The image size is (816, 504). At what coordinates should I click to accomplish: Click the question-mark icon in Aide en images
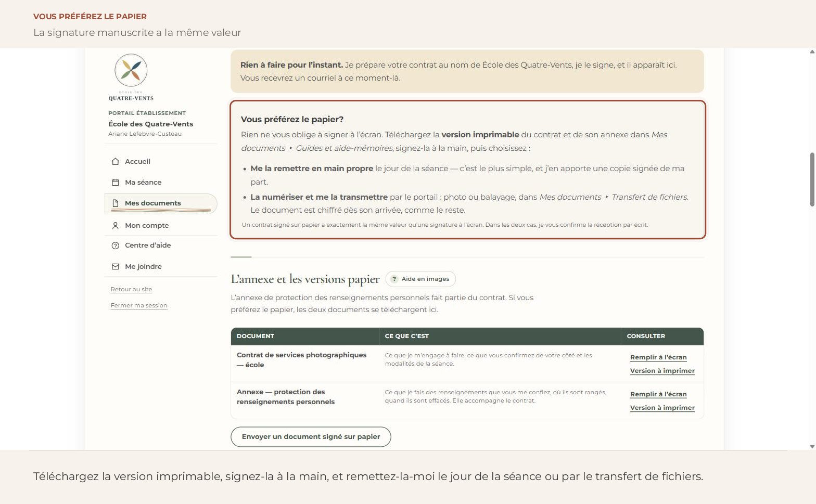(x=394, y=279)
